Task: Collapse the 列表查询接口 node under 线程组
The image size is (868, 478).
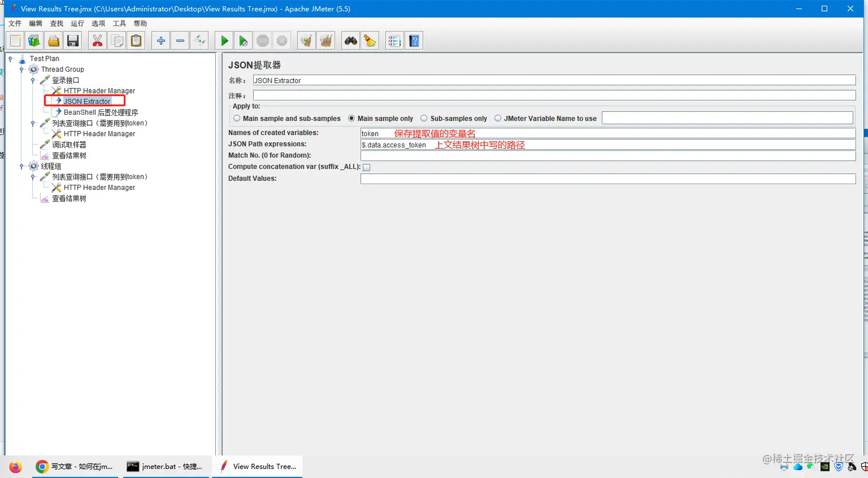Action: coord(33,177)
